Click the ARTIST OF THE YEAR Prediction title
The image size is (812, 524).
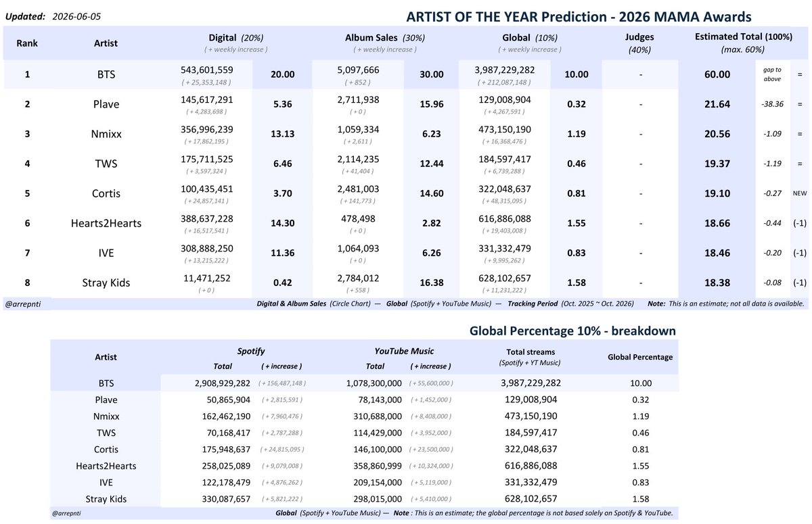pyautogui.click(x=579, y=16)
